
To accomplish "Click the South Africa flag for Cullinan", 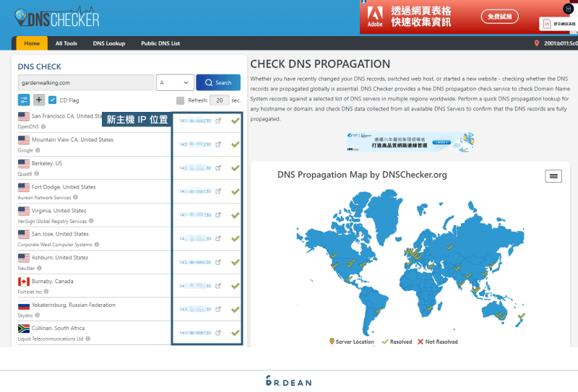I will click(x=24, y=328).
